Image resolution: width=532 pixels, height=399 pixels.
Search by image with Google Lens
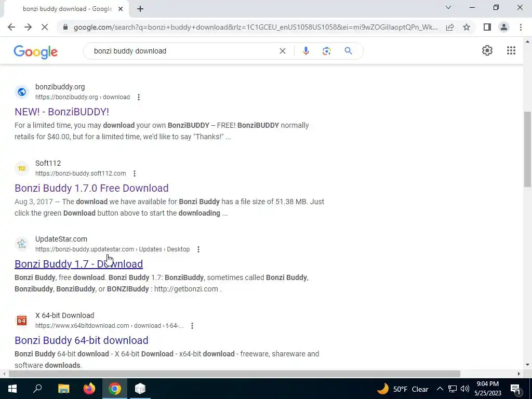click(326, 51)
